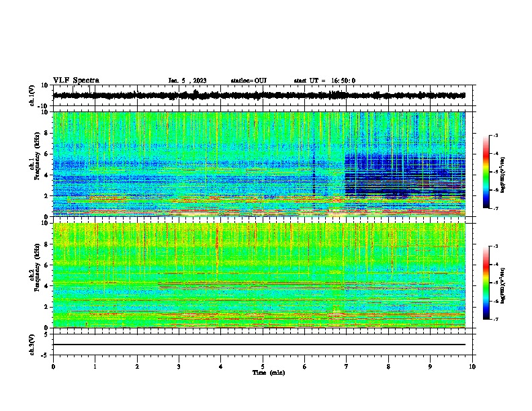
Task: Select the "Time (min)" axis label
Action: click(x=269, y=373)
